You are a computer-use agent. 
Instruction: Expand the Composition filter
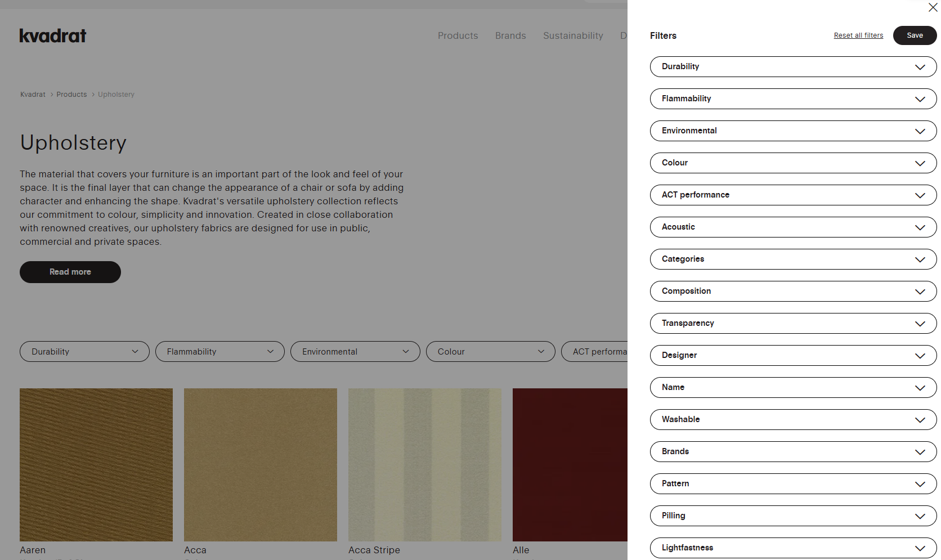click(792, 291)
